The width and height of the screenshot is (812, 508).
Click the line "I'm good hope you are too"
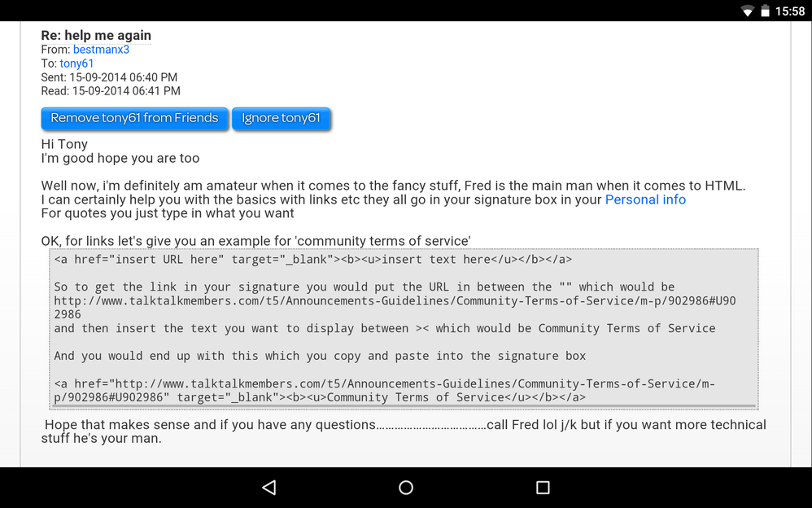pyautogui.click(x=120, y=158)
